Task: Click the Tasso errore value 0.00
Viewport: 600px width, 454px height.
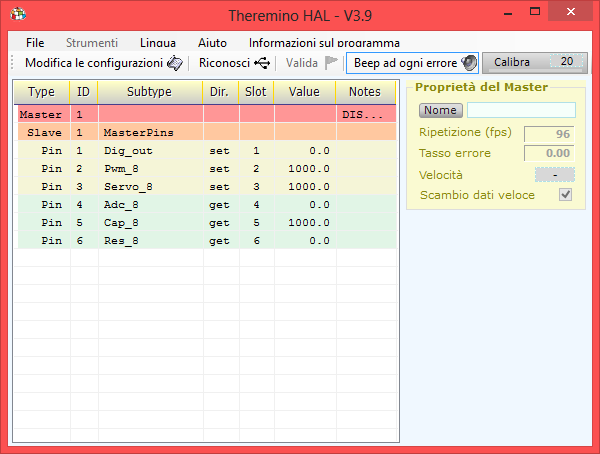Action: coord(549,153)
